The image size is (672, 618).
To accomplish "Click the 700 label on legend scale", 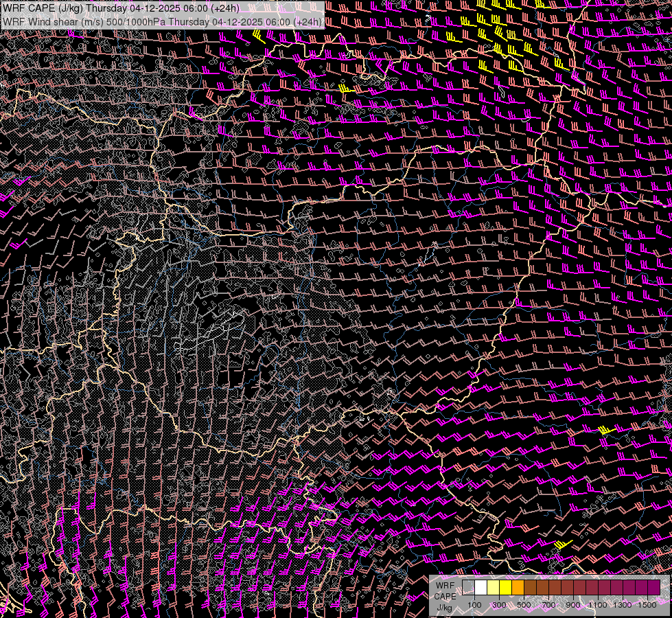I will click(x=548, y=604).
